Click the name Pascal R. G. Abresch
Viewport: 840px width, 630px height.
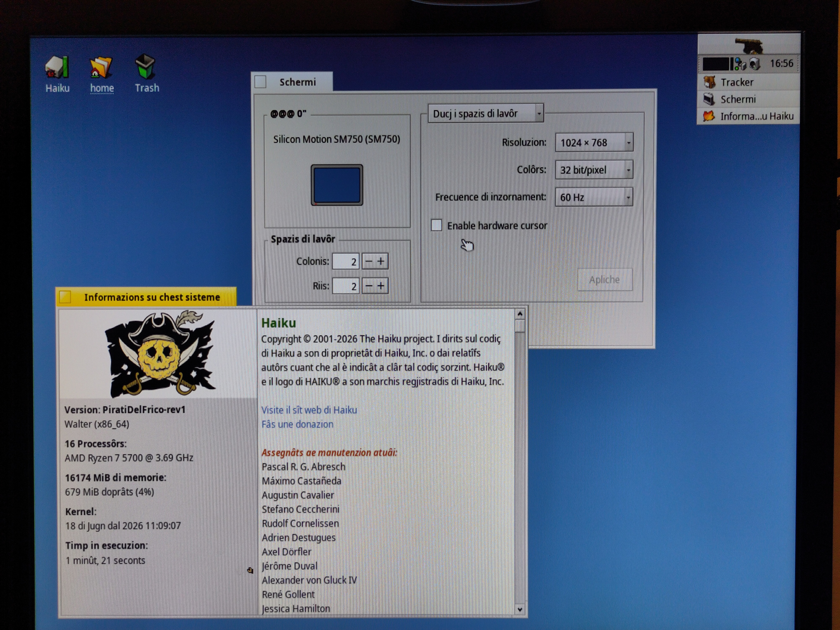pyautogui.click(x=303, y=467)
